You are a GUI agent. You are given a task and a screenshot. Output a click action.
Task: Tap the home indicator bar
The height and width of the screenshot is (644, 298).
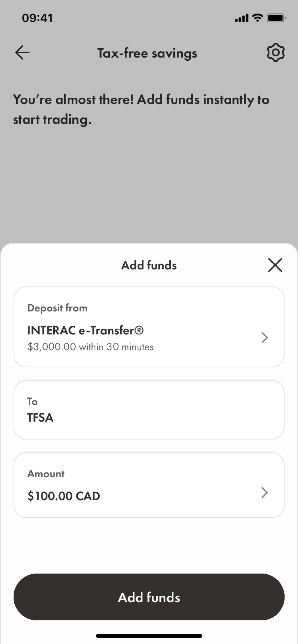[149, 636]
